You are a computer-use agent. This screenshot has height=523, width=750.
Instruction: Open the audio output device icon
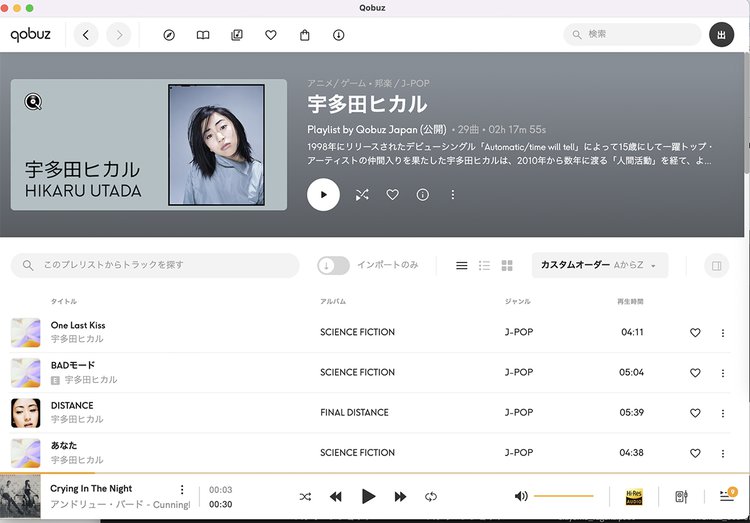coord(681,497)
